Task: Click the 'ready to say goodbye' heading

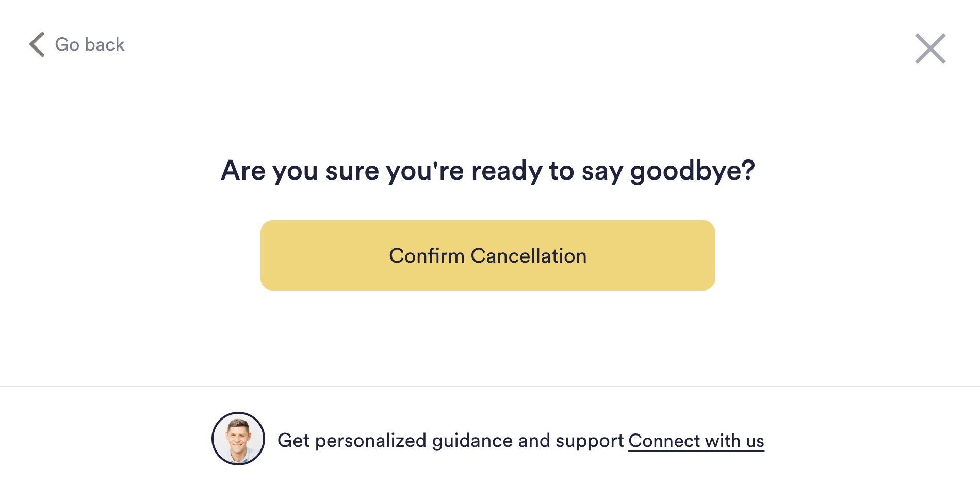Action: coord(487,171)
